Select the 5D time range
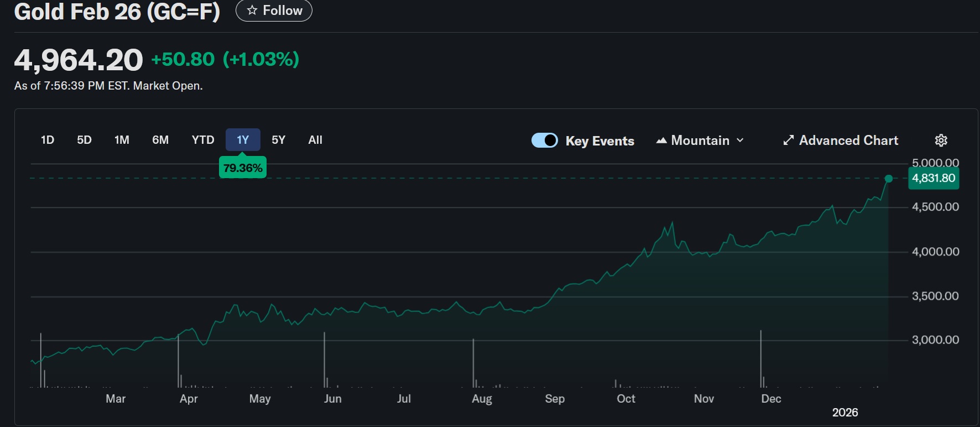This screenshot has height=427, width=980. click(x=84, y=140)
